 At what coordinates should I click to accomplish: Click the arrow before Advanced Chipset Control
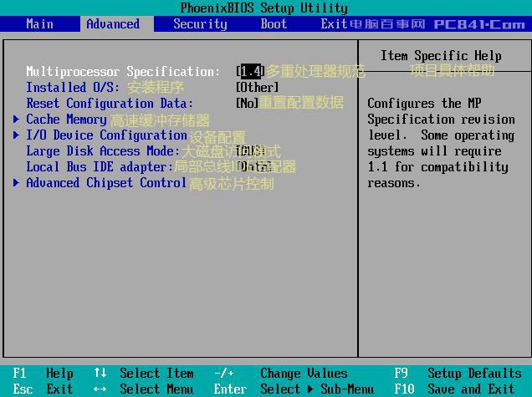coord(17,183)
